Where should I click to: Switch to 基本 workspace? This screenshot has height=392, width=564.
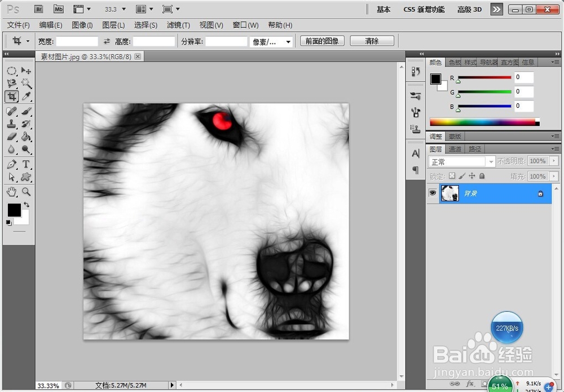(384, 10)
